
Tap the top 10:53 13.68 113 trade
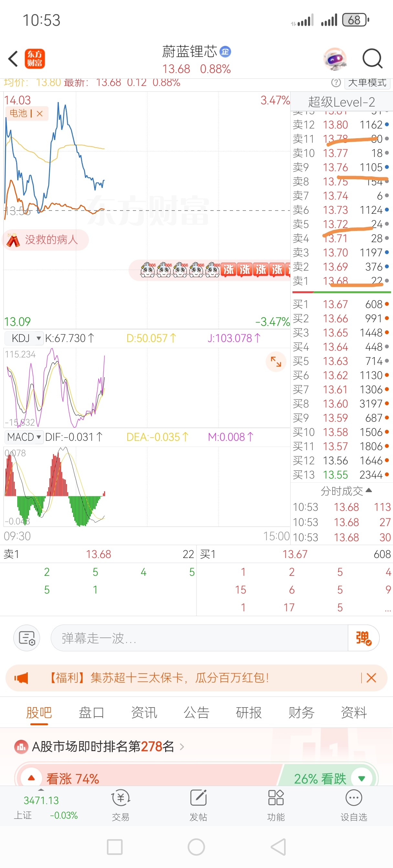tap(341, 507)
